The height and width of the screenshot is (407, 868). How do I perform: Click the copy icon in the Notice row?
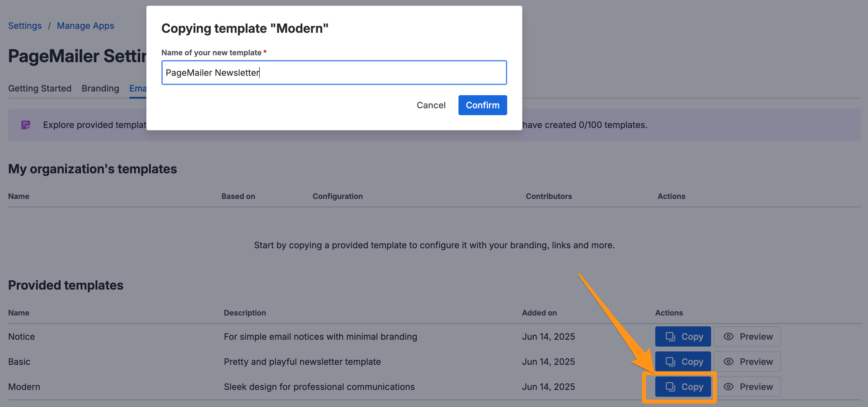coord(670,337)
